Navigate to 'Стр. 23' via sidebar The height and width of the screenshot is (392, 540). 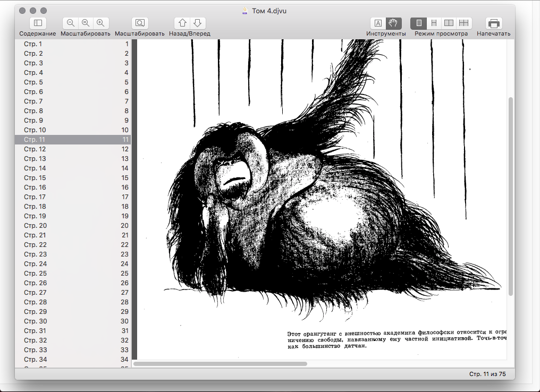[x=73, y=254]
